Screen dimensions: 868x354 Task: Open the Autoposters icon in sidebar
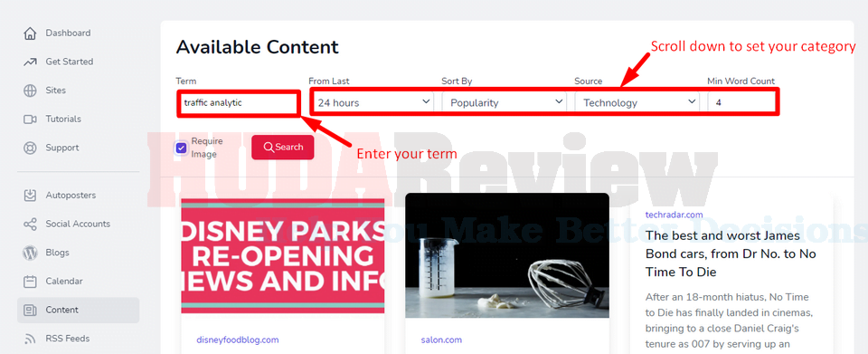coord(30,195)
